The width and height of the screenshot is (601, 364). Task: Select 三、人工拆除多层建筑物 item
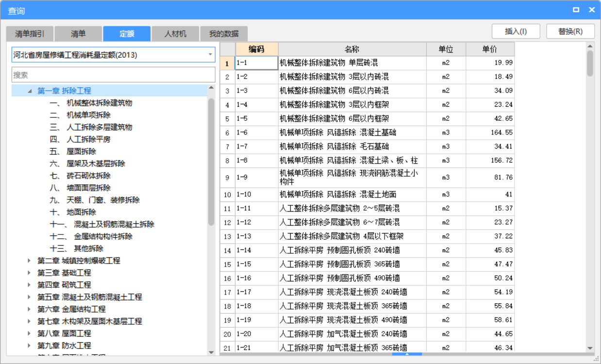[91, 127]
